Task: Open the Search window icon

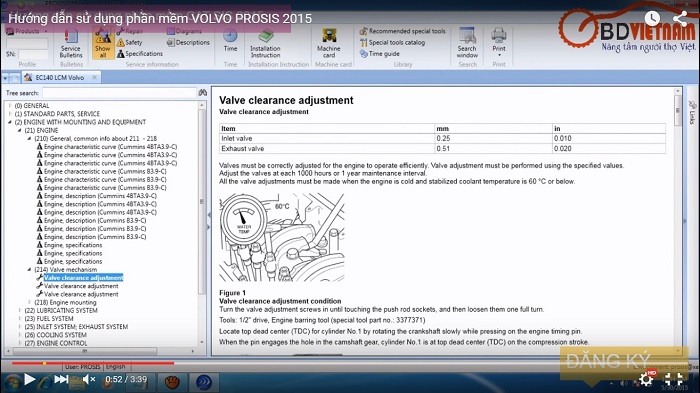Action: tap(467, 43)
